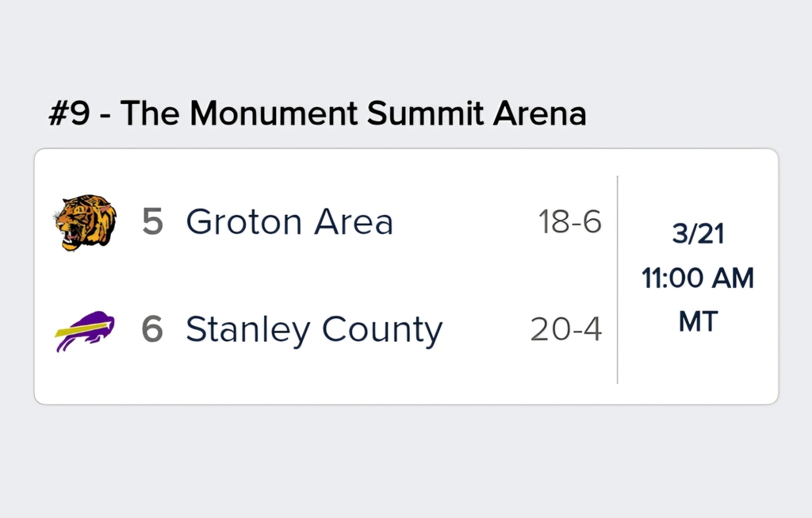Select the seed number 5
Screen dimensions: 812x518
point(155,222)
